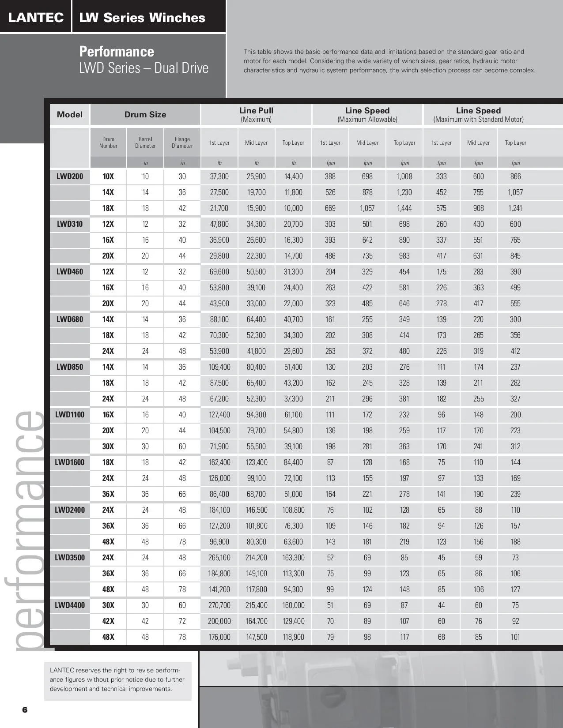Image resolution: width=563 pixels, height=728 pixels.
Task: Click the 'Drum Size' column group header
Action: coord(145,115)
